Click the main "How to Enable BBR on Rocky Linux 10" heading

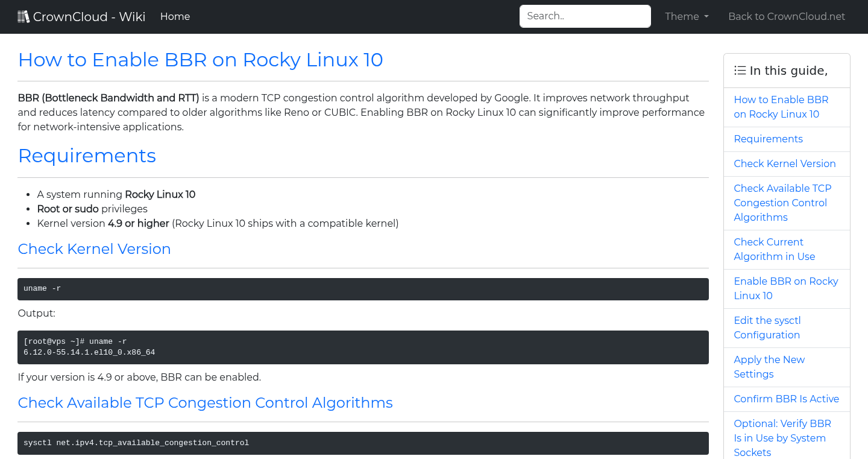tap(200, 60)
